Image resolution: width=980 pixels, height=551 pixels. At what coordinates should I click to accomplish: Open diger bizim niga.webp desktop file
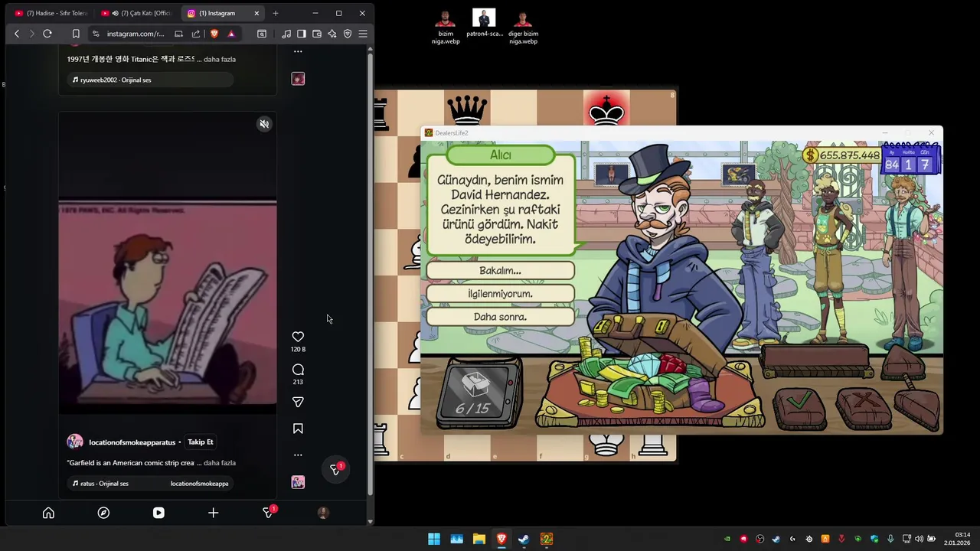click(x=523, y=27)
